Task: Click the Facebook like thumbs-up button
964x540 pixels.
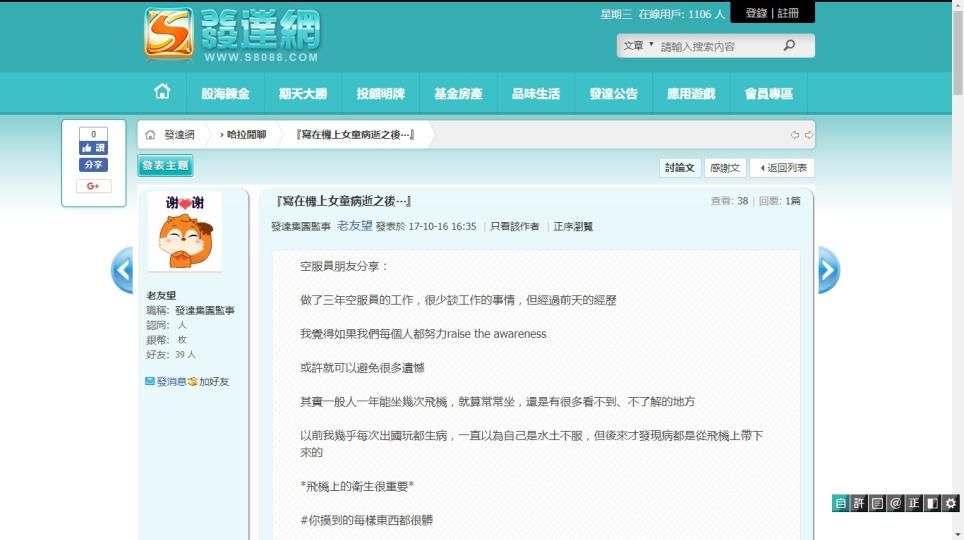Action: point(93,147)
